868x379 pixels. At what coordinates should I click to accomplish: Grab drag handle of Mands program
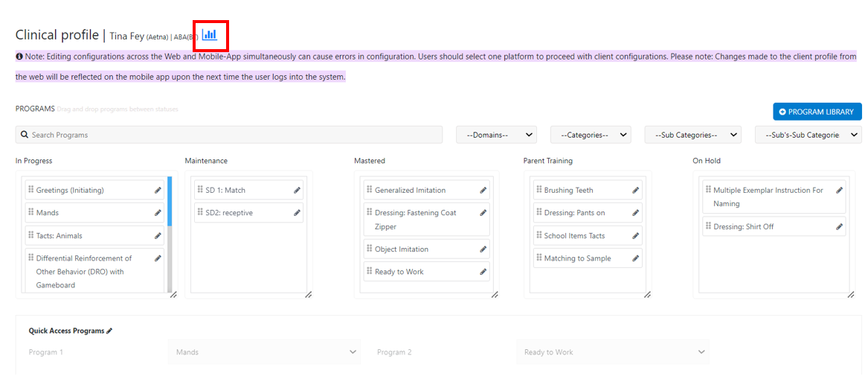[x=30, y=212]
